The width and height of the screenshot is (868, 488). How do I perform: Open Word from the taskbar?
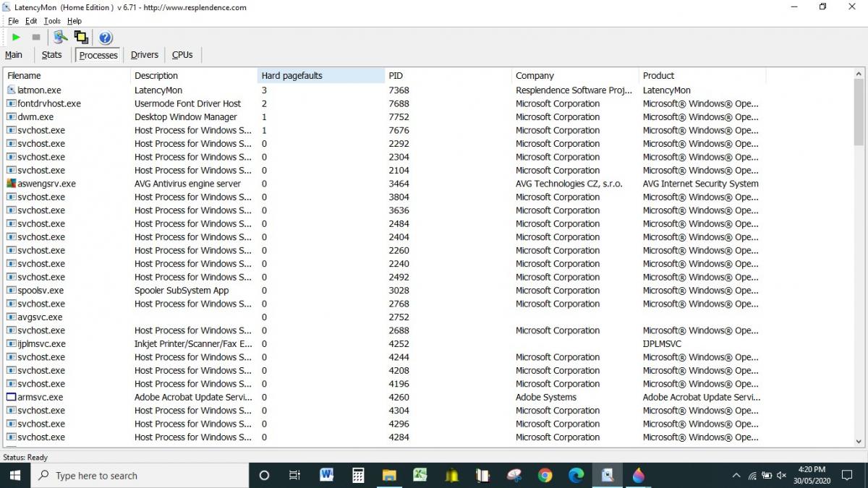(x=326, y=475)
